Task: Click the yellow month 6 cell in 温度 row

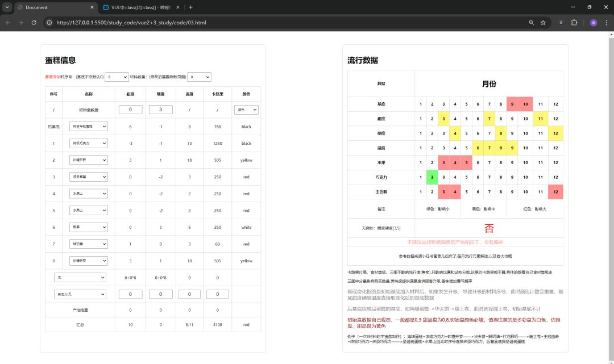Action: coord(478,148)
